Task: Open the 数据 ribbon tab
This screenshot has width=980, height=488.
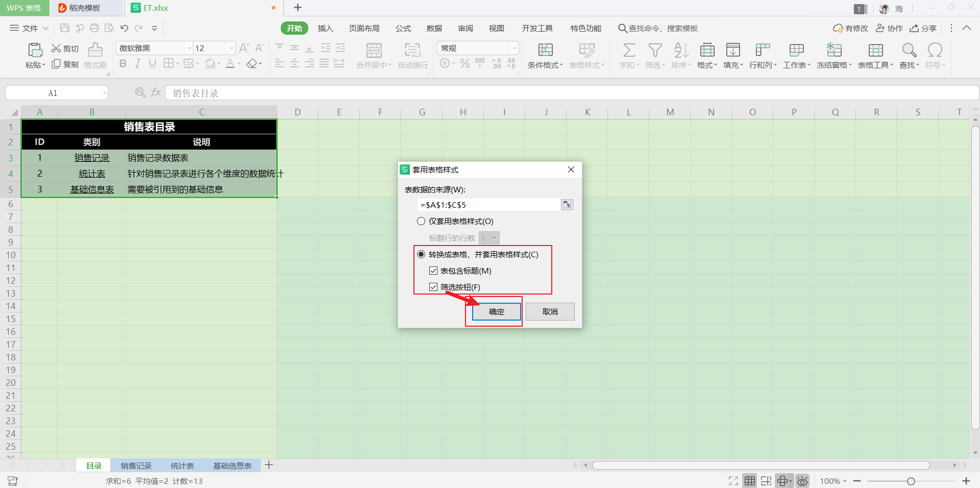Action: (x=434, y=28)
